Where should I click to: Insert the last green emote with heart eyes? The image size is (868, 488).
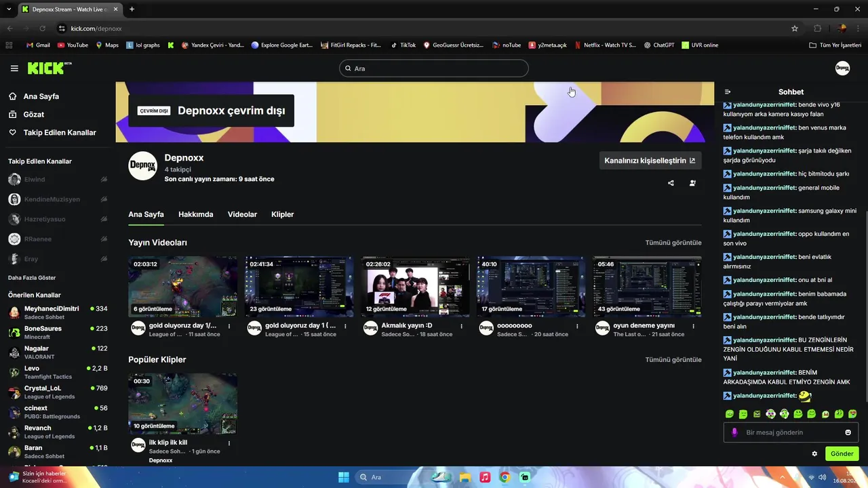852,413
